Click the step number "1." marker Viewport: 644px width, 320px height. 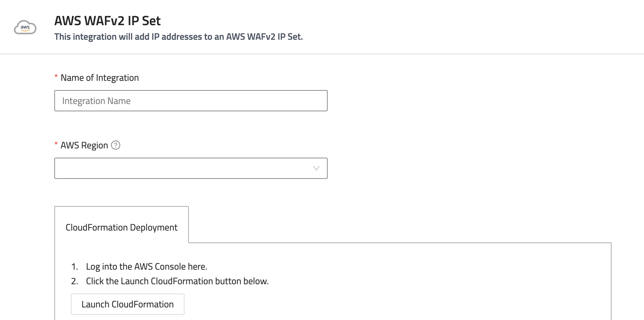pos(75,267)
